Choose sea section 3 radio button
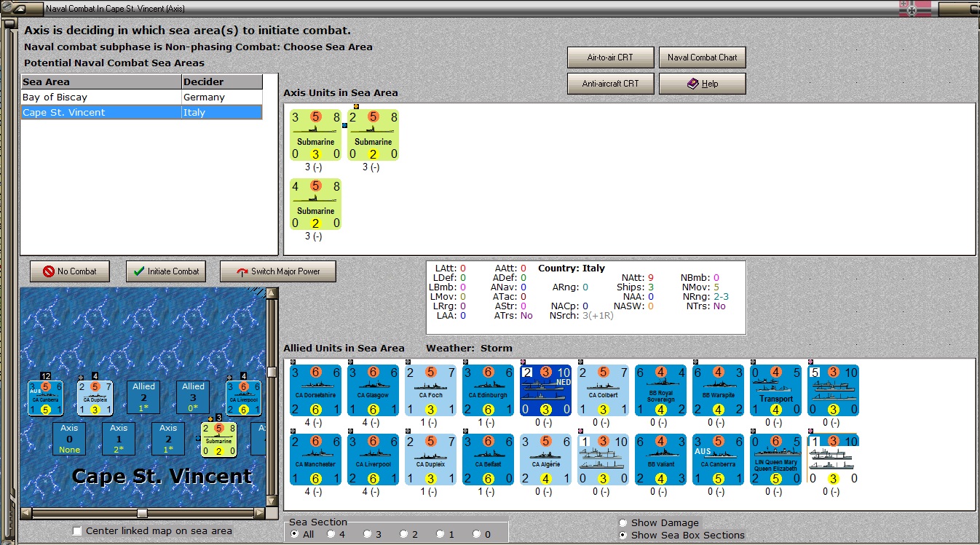980x545 pixels. 367,534
